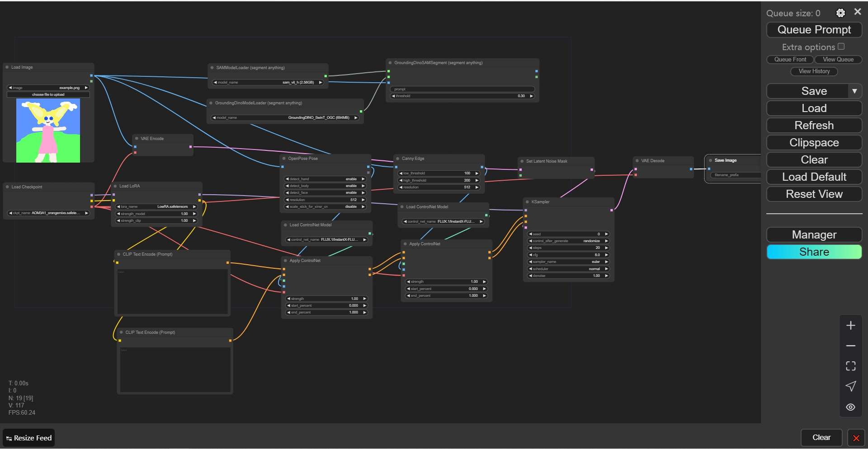Collapse the Set Latent Noise Mask node dot

(x=522, y=161)
